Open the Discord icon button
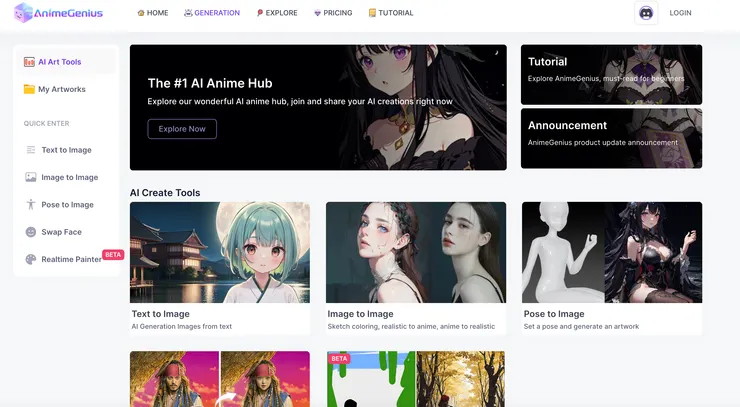The height and width of the screenshot is (407, 740). tap(646, 13)
